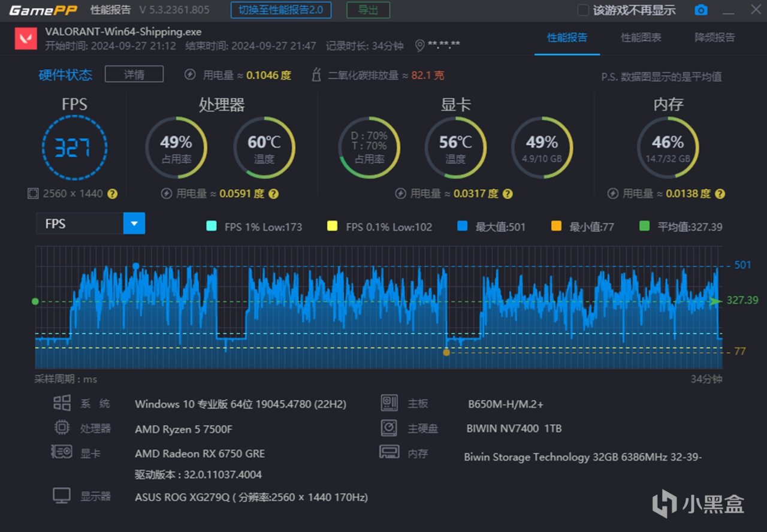Click the memory module icon beside 内存

[x=389, y=452]
